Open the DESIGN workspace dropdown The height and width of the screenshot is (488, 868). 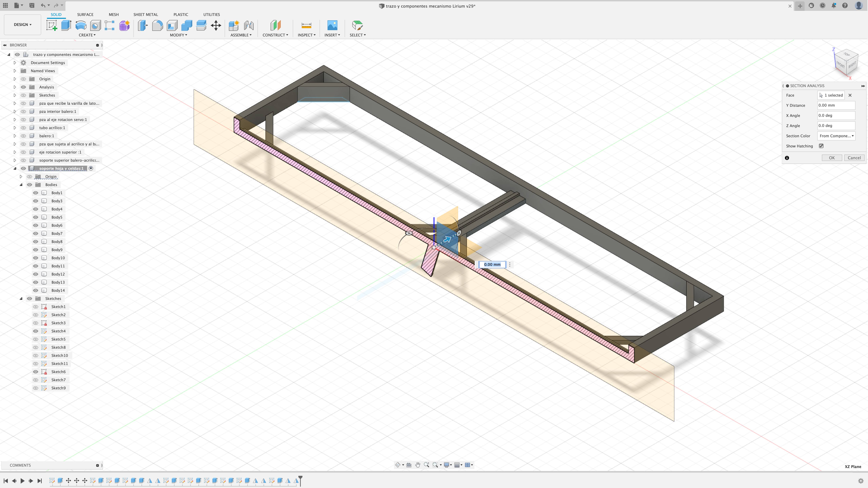(x=23, y=25)
